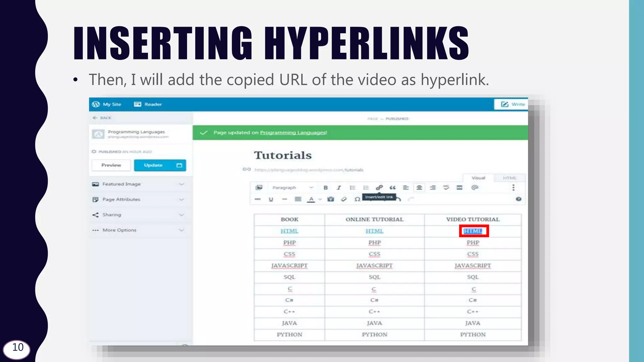The height and width of the screenshot is (362, 644).
Task: Click PHP in the BOOK column
Action: tap(289, 243)
